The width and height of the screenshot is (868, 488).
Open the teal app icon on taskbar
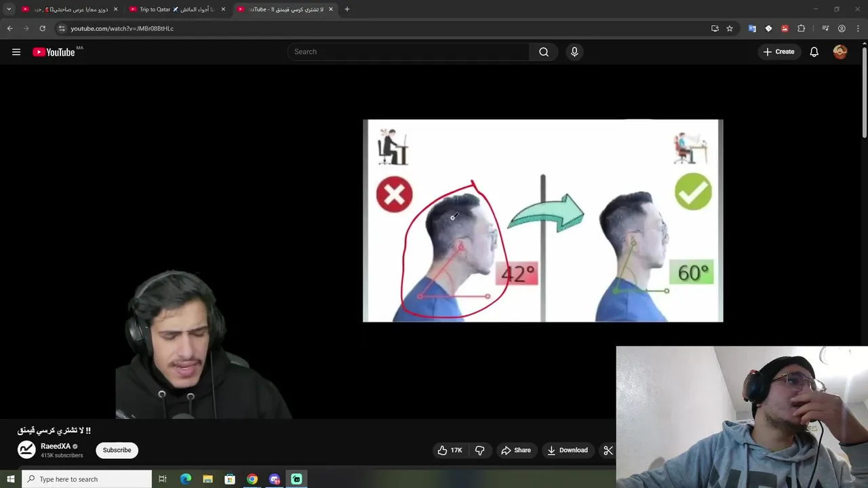296,479
